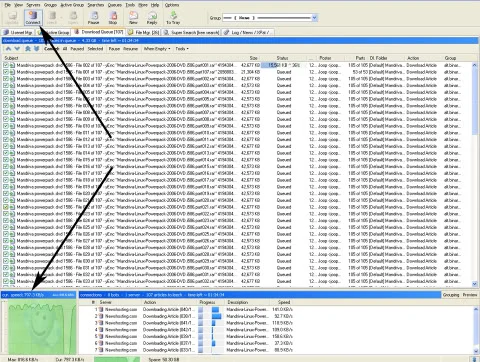Move selected queue item down arrow

[x=17, y=49]
